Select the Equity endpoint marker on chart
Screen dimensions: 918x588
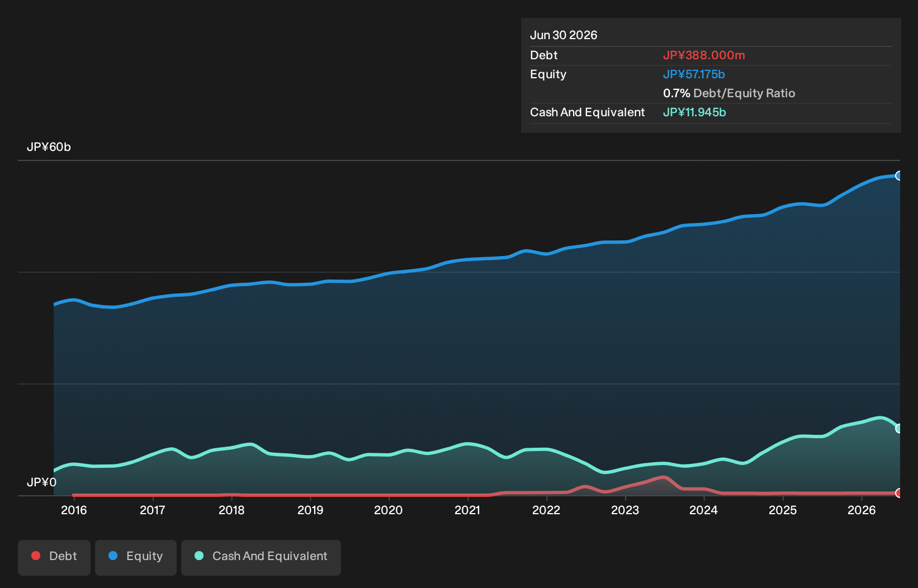point(899,176)
